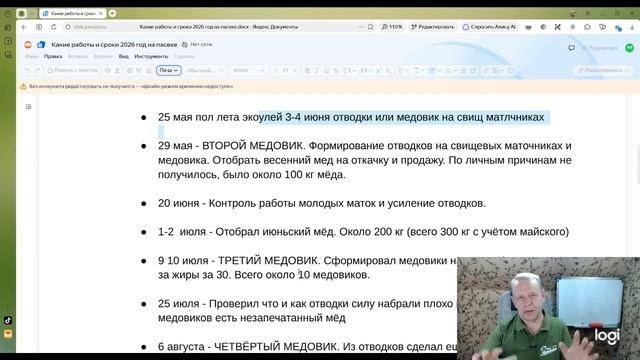Click 'Помощь с текстом' button
This screenshot has width=640, height=360.
click(x=73, y=71)
